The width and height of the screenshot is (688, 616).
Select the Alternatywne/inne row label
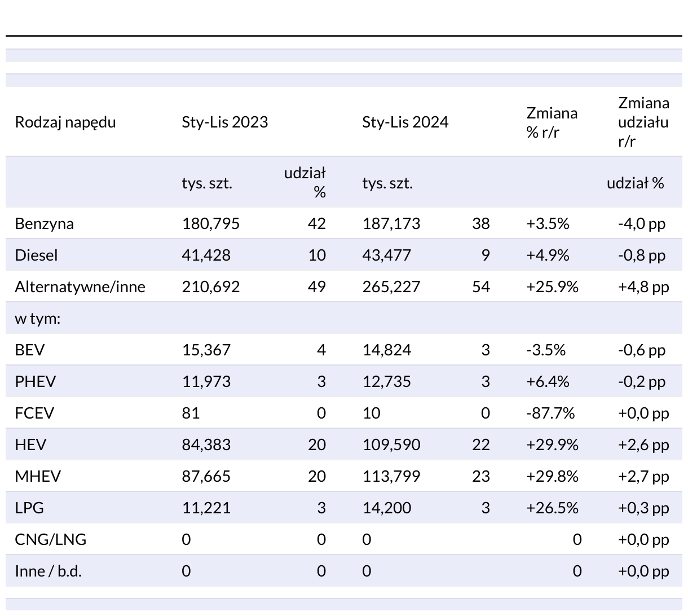tap(80, 287)
